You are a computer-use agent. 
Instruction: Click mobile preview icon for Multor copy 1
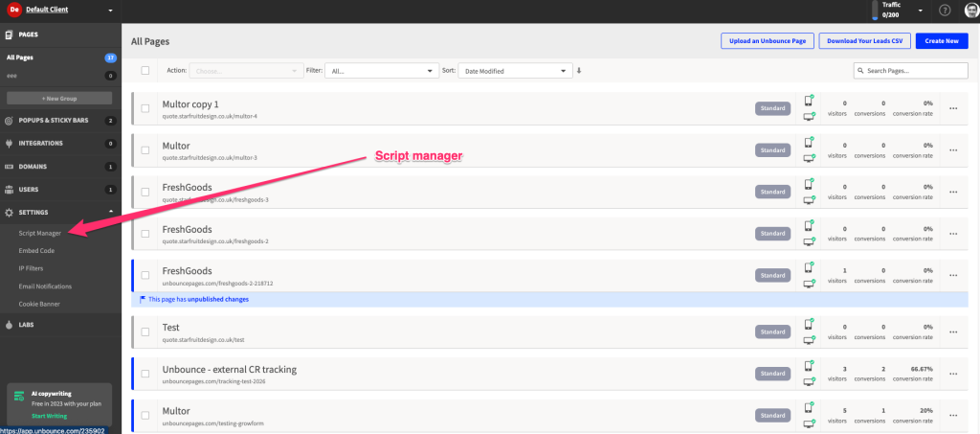810,101
